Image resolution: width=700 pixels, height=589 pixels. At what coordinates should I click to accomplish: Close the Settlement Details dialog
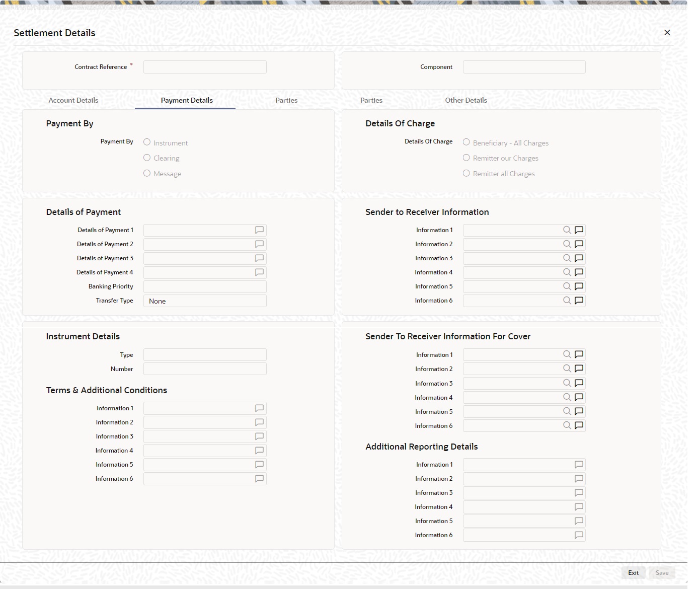coord(667,33)
